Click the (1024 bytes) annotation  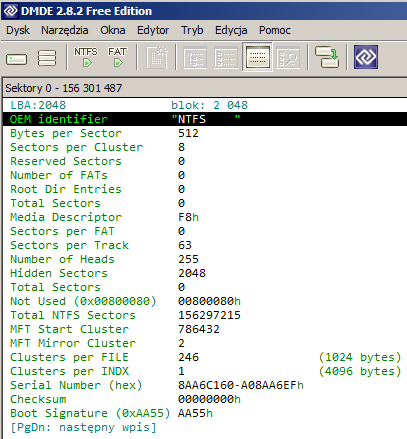(x=360, y=357)
